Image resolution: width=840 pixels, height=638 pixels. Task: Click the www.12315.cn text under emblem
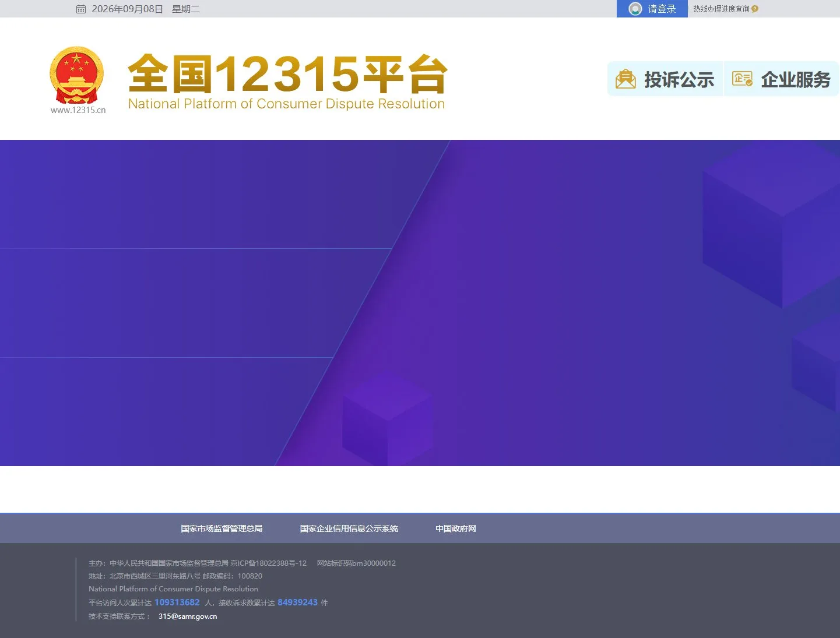[x=78, y=110]
